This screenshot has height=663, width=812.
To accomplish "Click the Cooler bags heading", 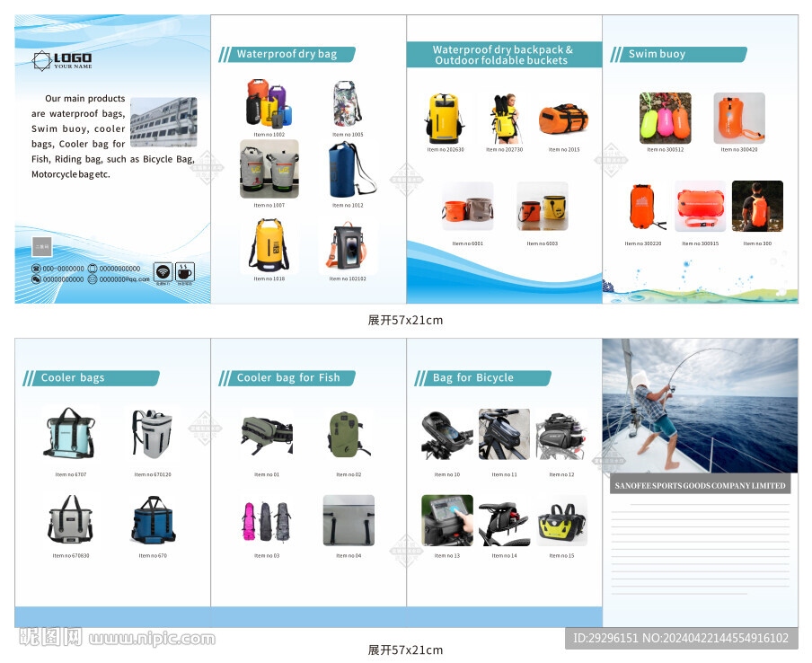I will point(91,377).
